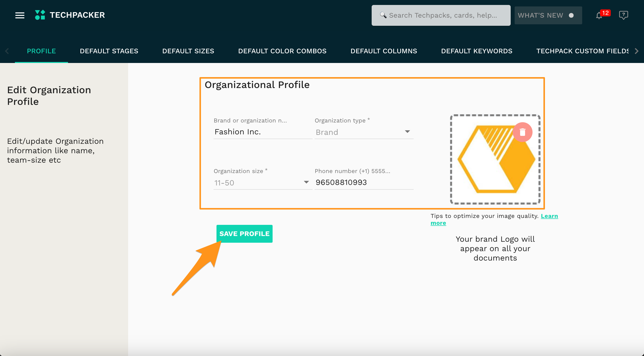Open the help chat question icon

[x=623, y=15]
